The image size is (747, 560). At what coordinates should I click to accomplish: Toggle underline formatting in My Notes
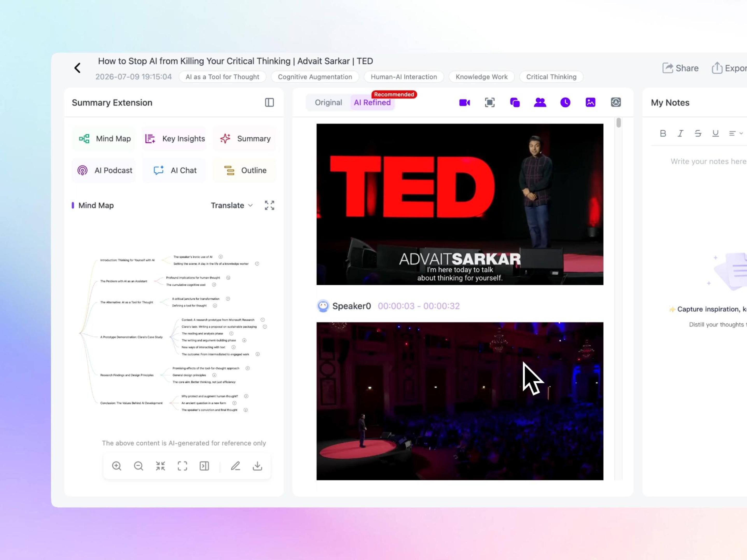pyautogui.click(x=715, y=133)
